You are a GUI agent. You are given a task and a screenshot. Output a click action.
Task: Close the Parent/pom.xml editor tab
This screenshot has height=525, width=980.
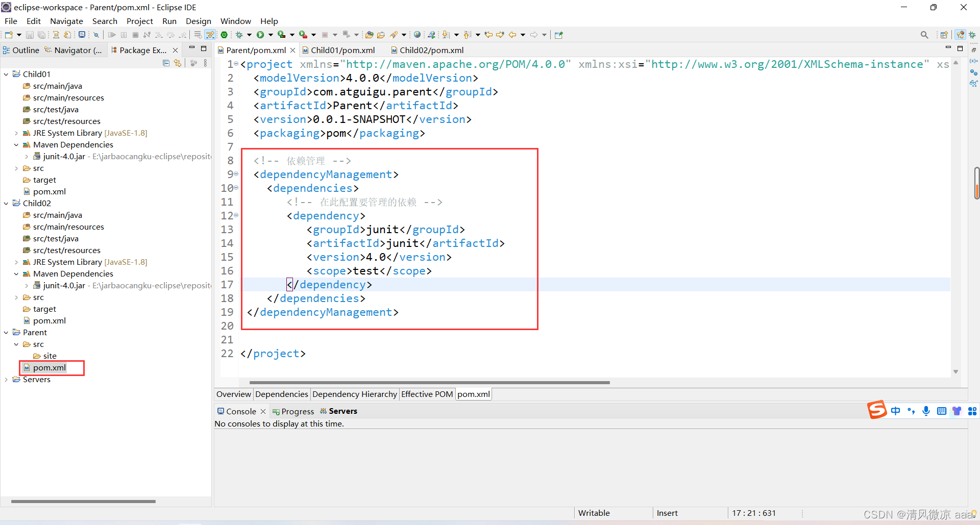[292, 50]
